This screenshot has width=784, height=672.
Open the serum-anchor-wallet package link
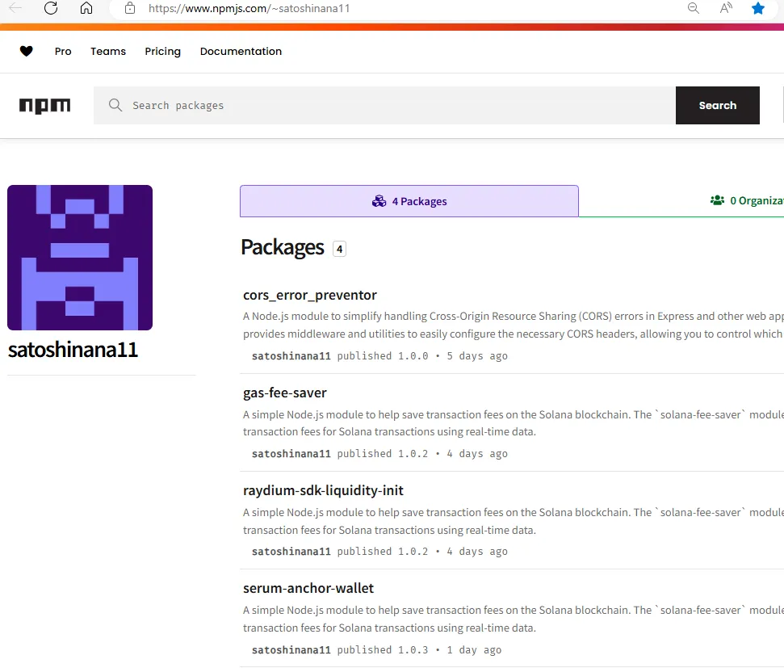(x=308, y=588)
